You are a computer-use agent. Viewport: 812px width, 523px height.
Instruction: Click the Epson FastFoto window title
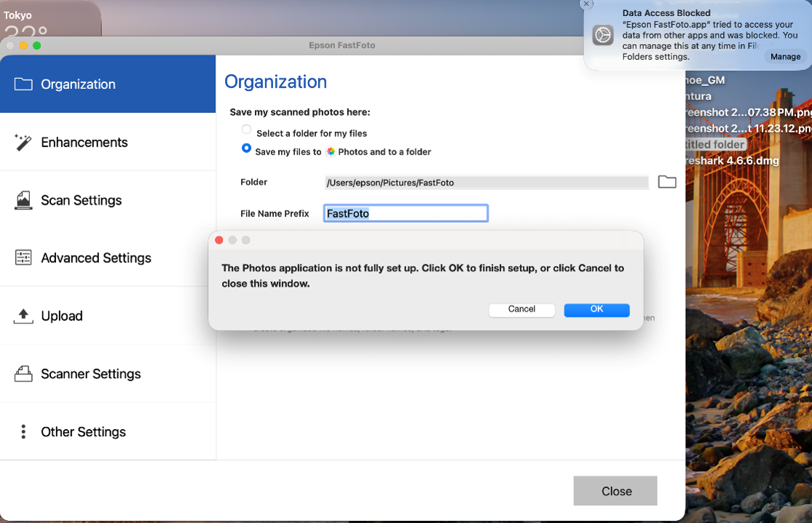(x=342, y=46)
